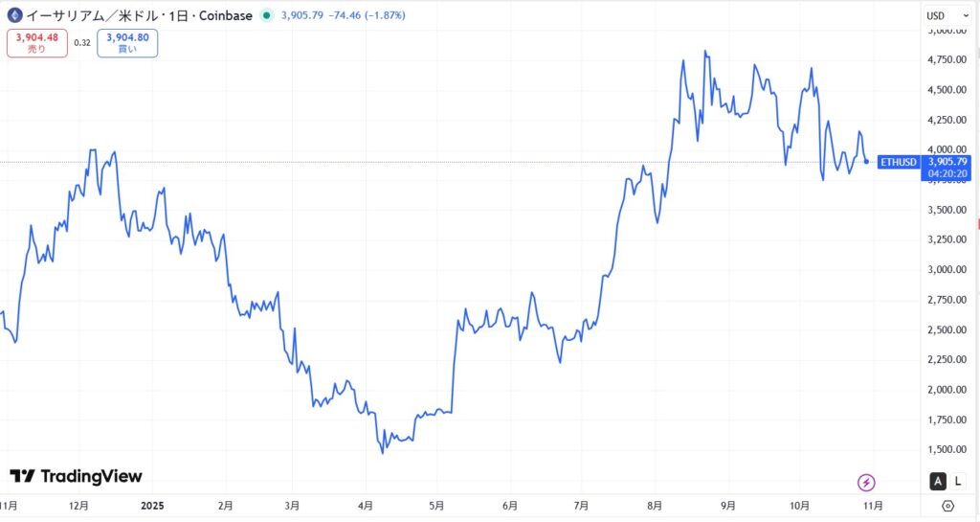Click the green market status indicator dot

click(267, 15)
